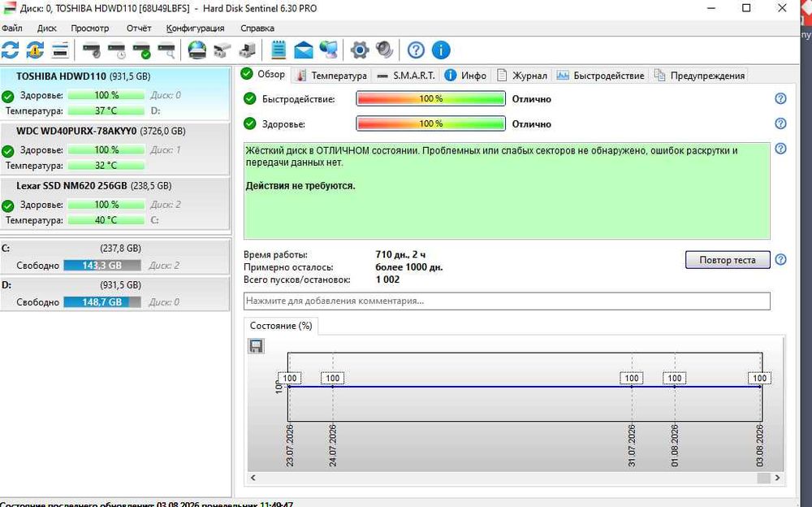The image size is (812, 507).
Task: Click the gray disks icon right of the globe disk
Action: click(x=222, y=50)
